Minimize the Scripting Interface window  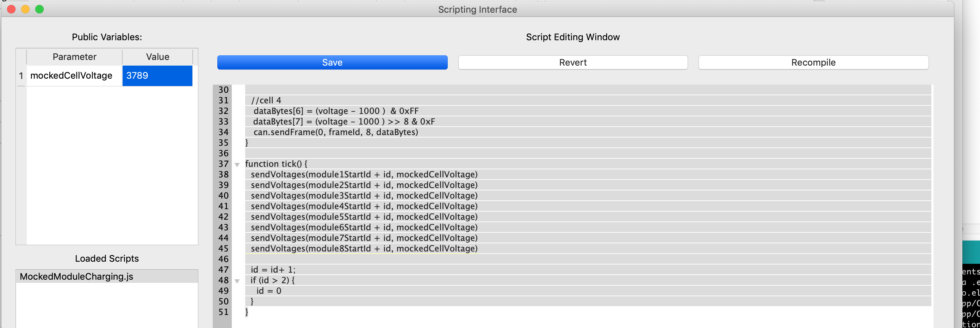click(25, 9)
